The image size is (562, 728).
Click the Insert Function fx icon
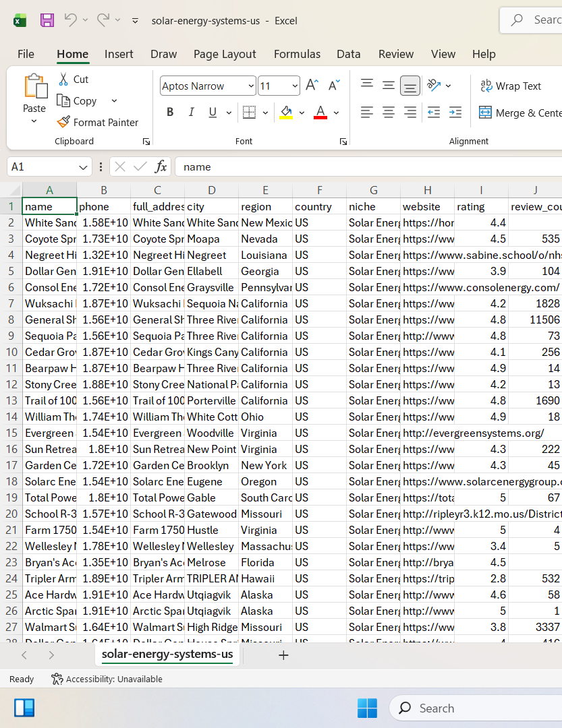tap(161, 166)
